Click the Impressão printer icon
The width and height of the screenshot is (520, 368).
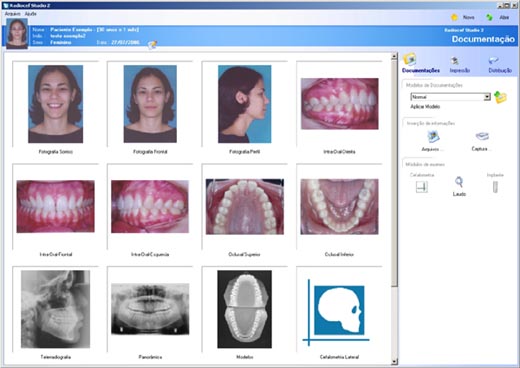point(455,60)
